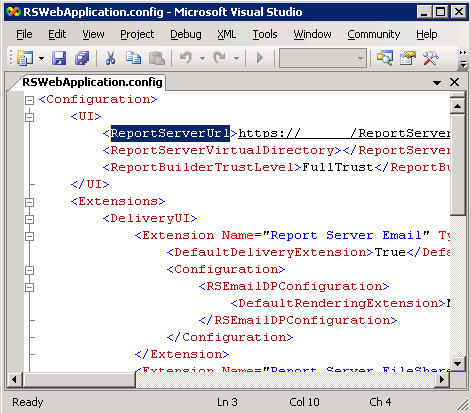Click the Save All icon

pos(82,58)
